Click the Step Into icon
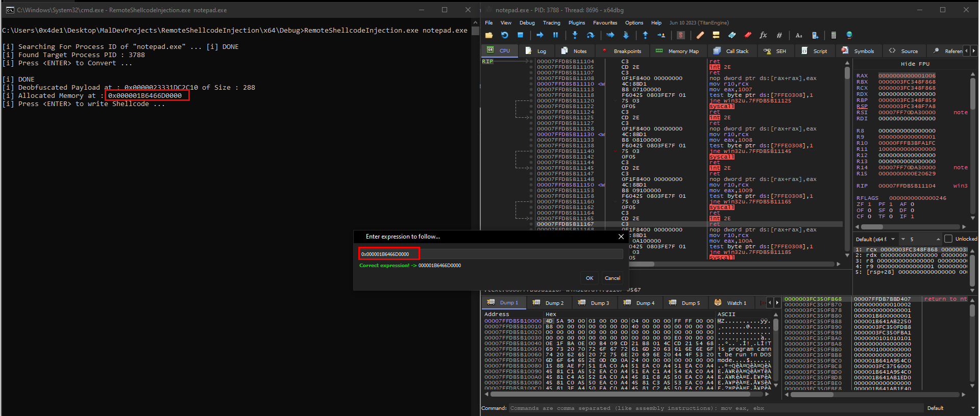The height and width of the screenshot is (416, 980). (575, 35)
